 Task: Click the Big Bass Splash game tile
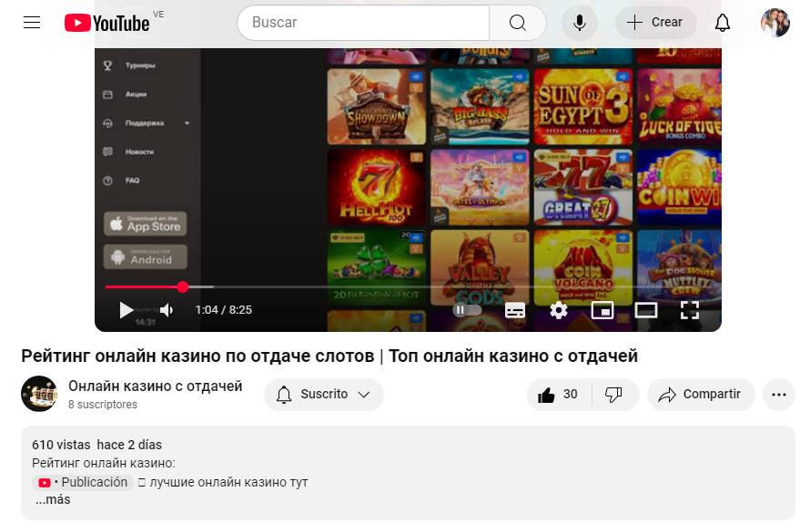(x=480, y=106)
